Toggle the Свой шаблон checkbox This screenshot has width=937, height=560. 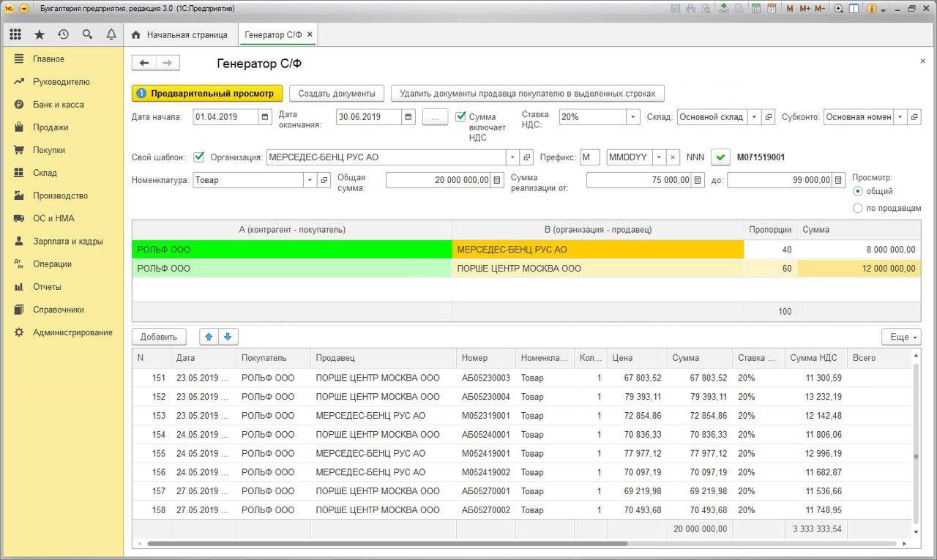click(198, 157)
